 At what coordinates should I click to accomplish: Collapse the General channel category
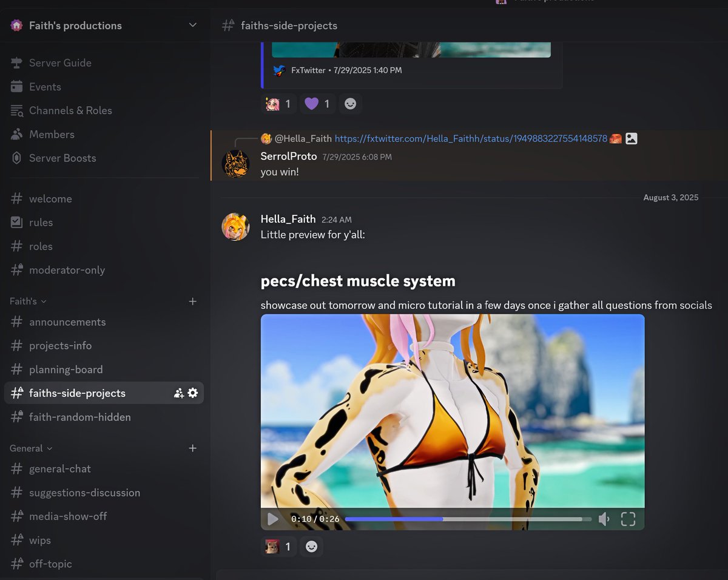pyautogui.click(x=31, y=448)
